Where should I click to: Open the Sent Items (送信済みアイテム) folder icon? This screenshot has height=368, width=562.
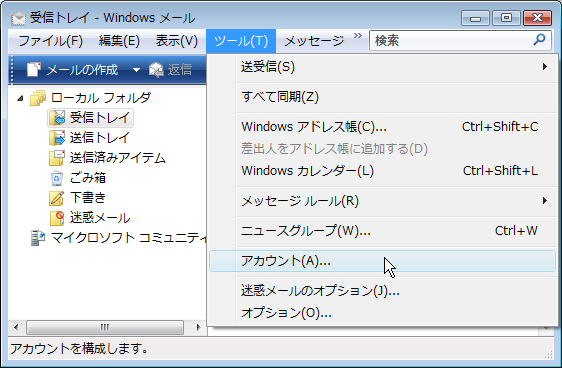click(57, 158)
